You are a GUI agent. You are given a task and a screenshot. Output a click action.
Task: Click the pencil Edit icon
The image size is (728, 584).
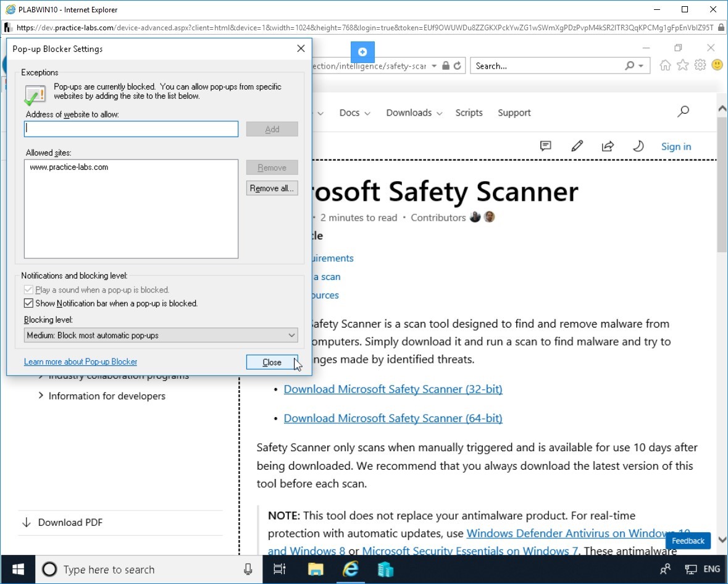pos(577,146)
